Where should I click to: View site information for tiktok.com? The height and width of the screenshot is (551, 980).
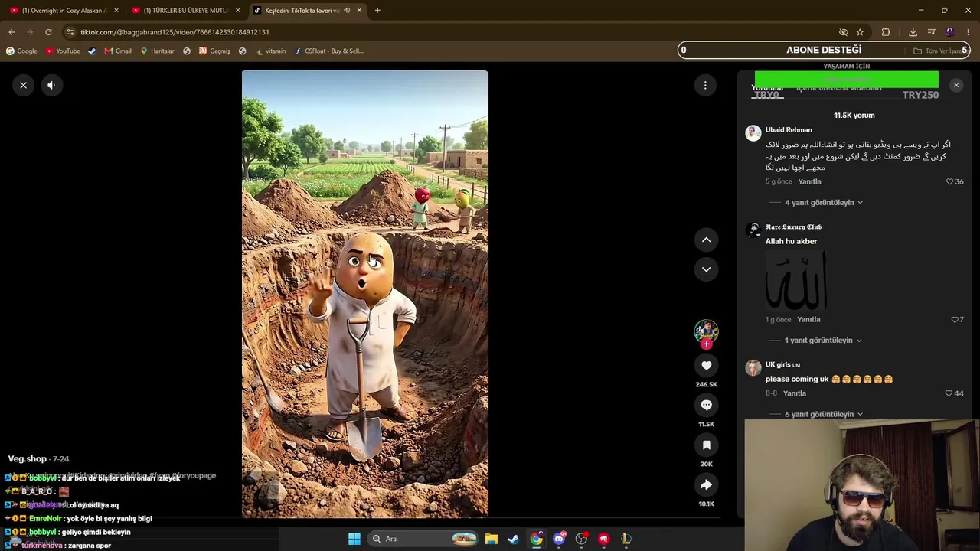70,32
